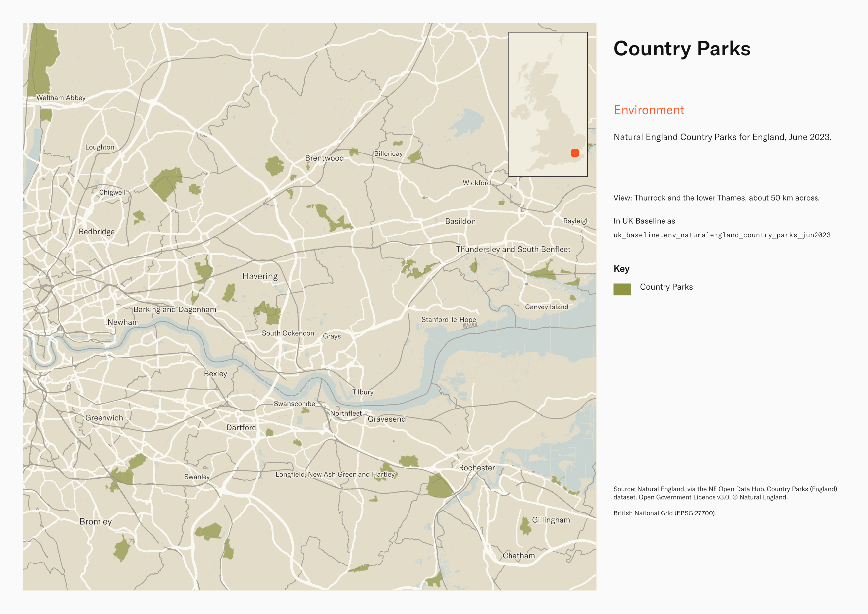
Task: Select the "Grays" map label
Action: coord(332,336)
